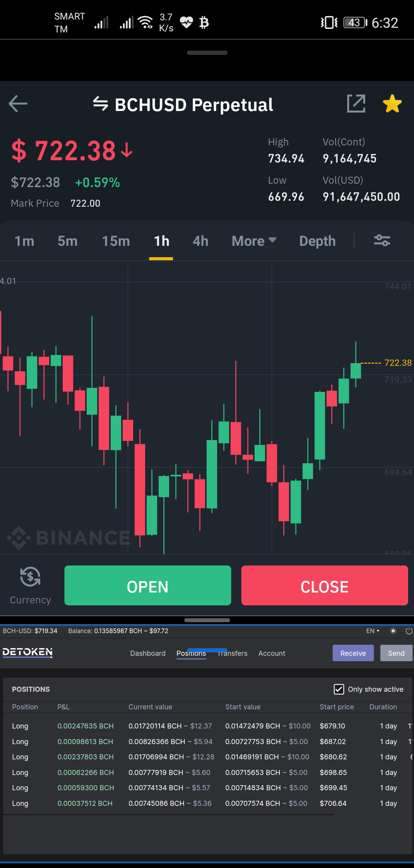Toggle the yellow favorite star
The image size is (414, 868).
point(392,104)
